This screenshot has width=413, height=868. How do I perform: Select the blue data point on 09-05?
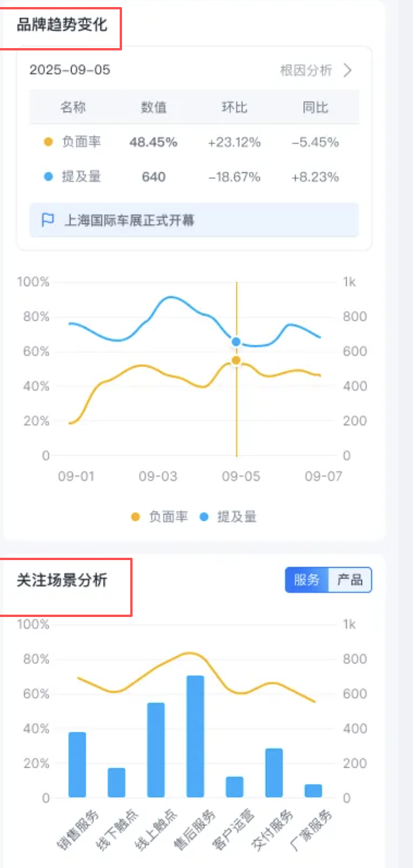[x=236, y=342]
